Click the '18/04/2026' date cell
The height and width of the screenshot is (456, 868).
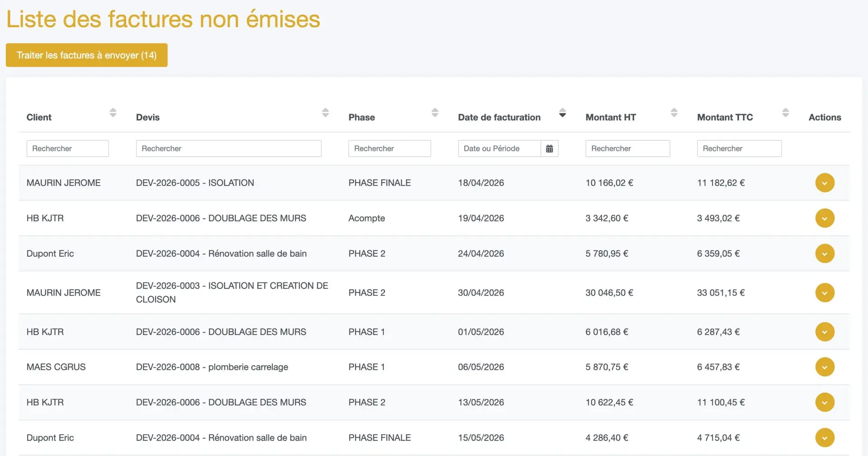click(x=481, y=183)
